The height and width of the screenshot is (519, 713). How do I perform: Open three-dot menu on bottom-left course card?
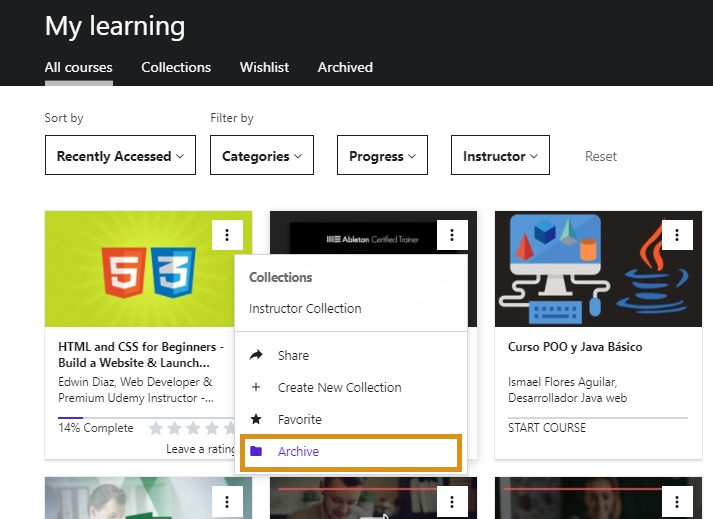(227, 502)
